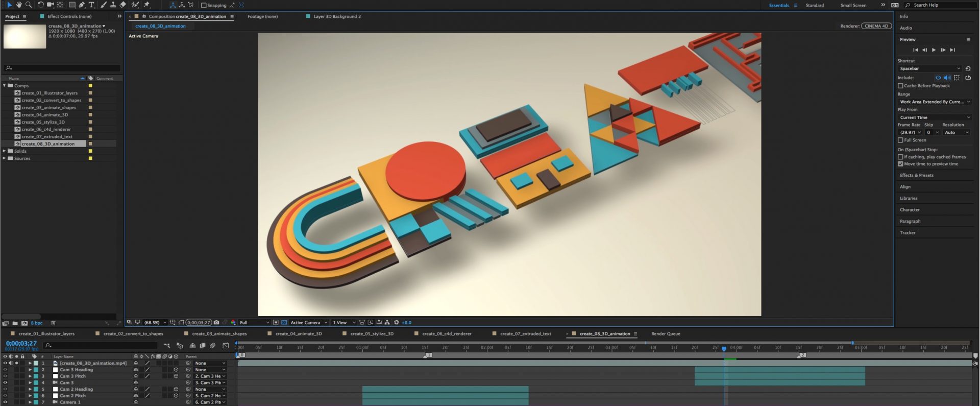The width and height of the screenshot is (980, 406).
Task: Click the Fast Previews icon
Action: pyautogui.click(x=371, y=322)
